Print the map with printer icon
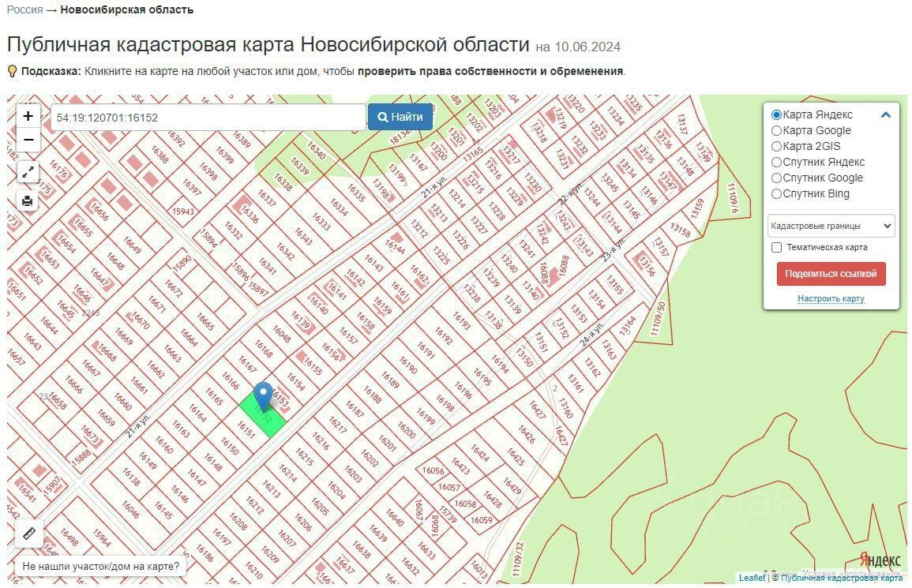The image size is (912, 588). pos(28,201)
